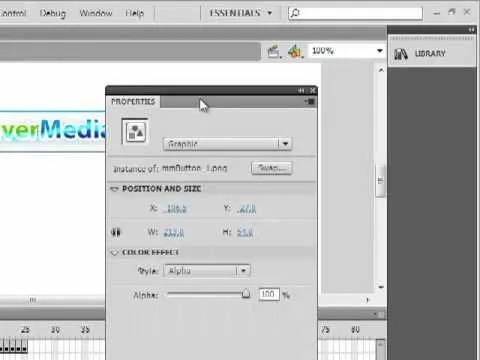Toggle the lock width and height link
The image size is (480, 360).
click(116, 232)
